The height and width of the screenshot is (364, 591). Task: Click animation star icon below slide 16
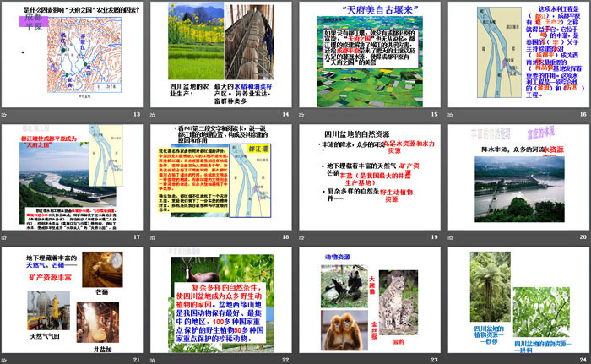[x=450, y=115]
